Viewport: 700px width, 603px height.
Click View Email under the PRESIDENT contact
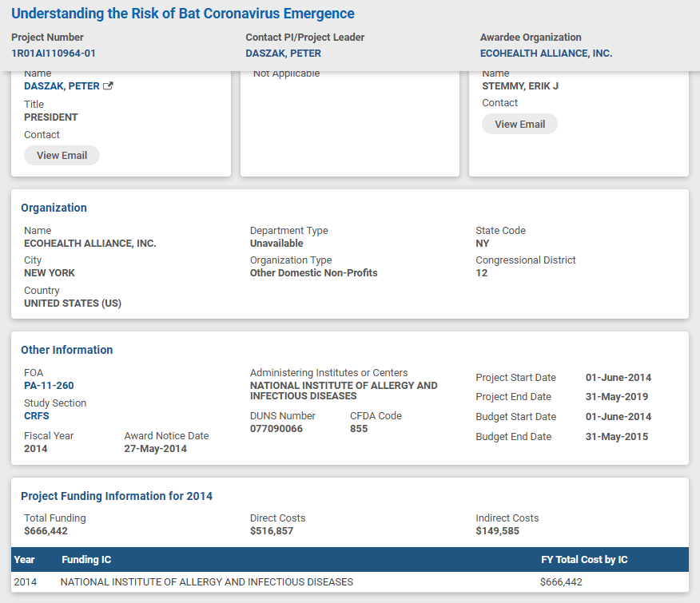point(62,155)
